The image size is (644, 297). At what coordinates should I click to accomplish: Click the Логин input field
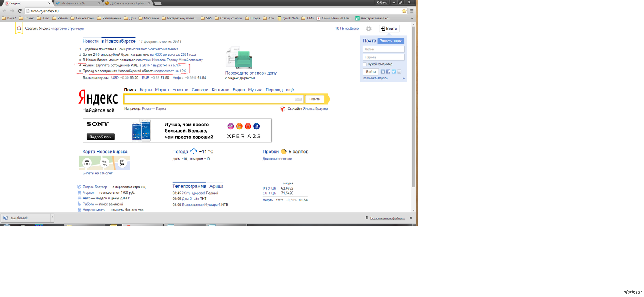[384, 49]
